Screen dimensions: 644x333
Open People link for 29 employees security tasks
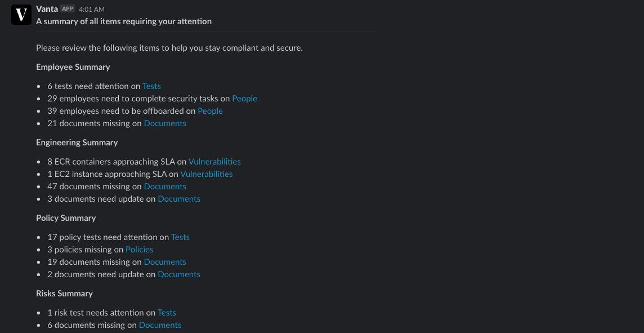244,99
